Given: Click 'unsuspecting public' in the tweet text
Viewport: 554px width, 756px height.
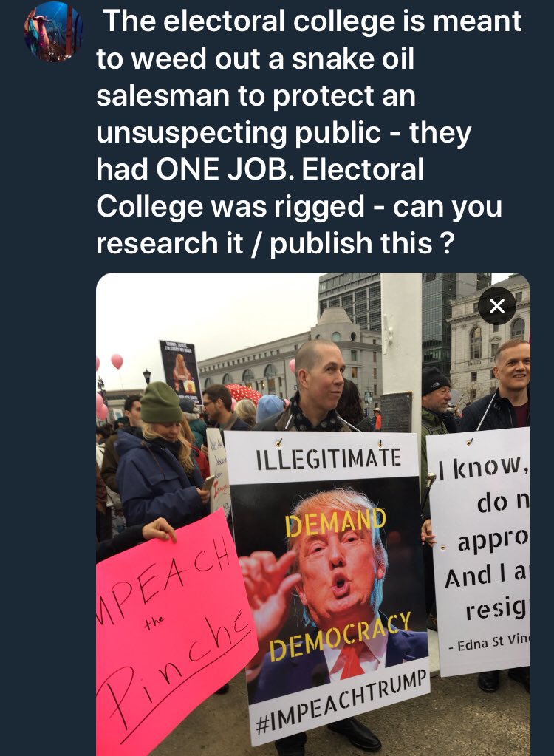Looking at the screenshot, I should (x=239, y=133).
